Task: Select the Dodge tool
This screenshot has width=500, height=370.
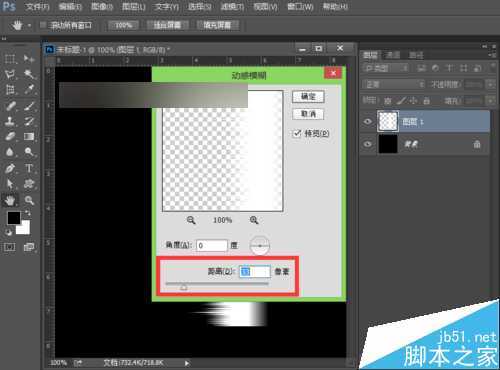Action: click(x=29, y=152)
